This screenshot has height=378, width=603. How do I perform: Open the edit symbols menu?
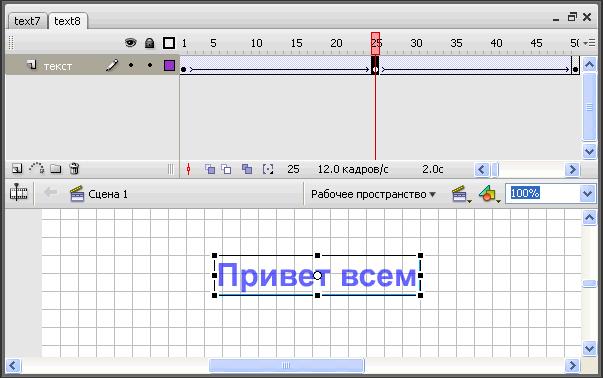(x=489, y=194)
